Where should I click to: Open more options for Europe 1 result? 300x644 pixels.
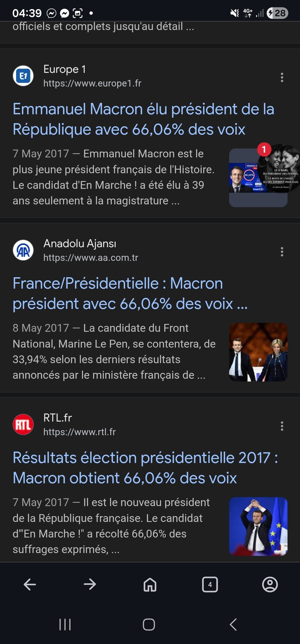click(282, 77)
